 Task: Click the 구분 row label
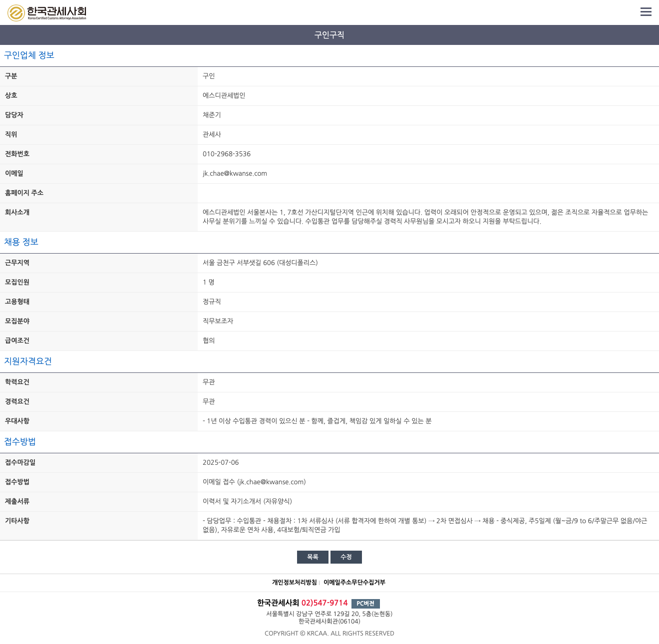[11, 76]
